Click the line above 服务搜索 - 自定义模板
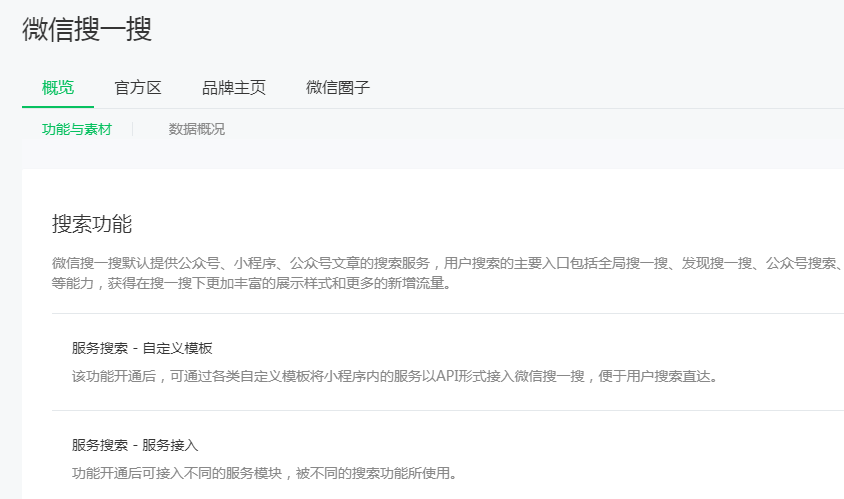 tap(447, 314)
